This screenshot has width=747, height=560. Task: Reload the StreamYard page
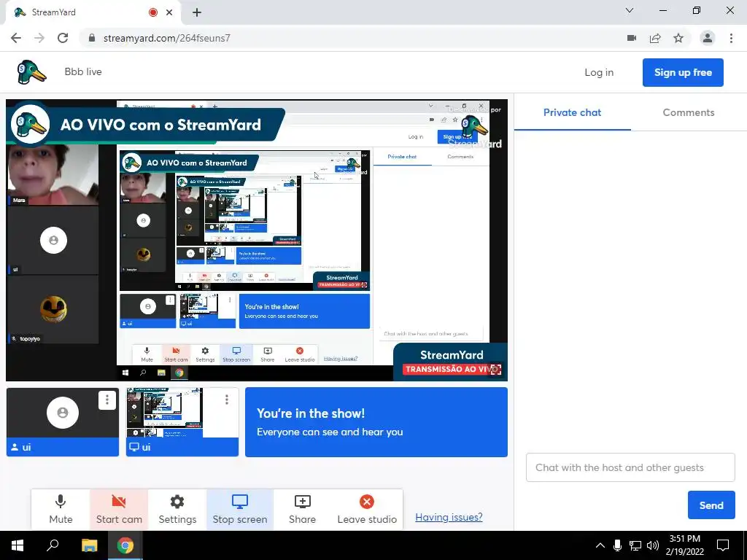63,38
